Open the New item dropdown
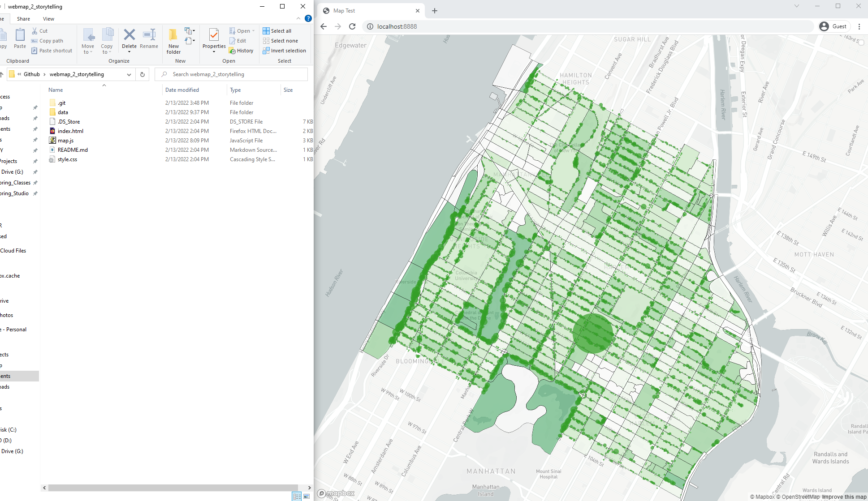 pyautogui.click(x=190, y=31)
